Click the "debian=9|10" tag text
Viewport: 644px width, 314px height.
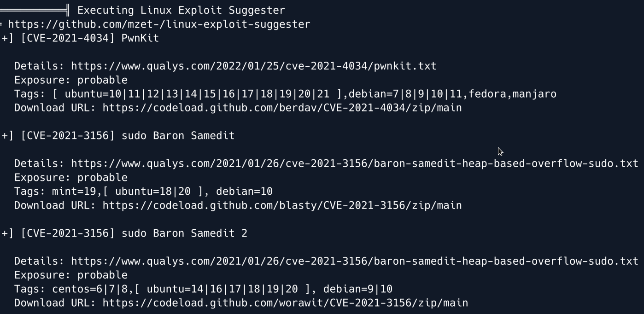pyautogui.click(x=357, y=289)
